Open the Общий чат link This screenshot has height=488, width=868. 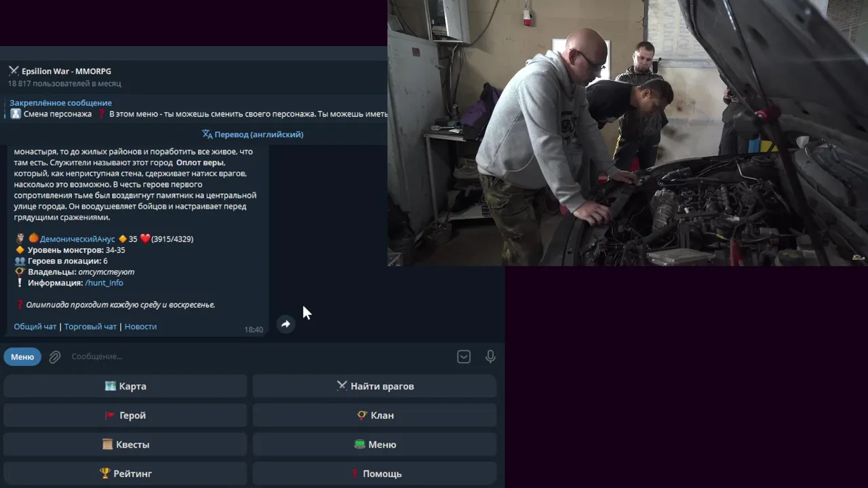pyautogui.click(x=35, y=327)
